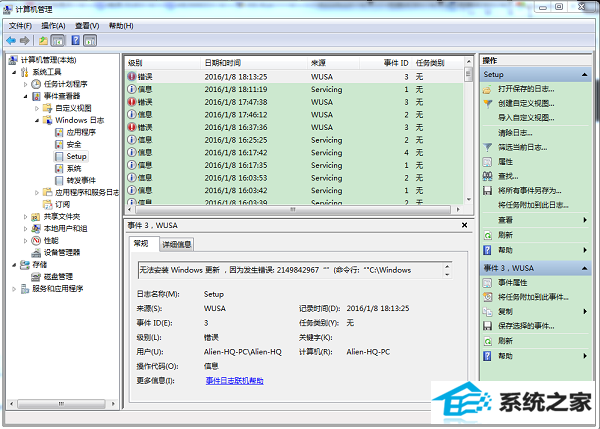
Task: Collapse the 事件查看器 tree node
Action: pos(26,96)
